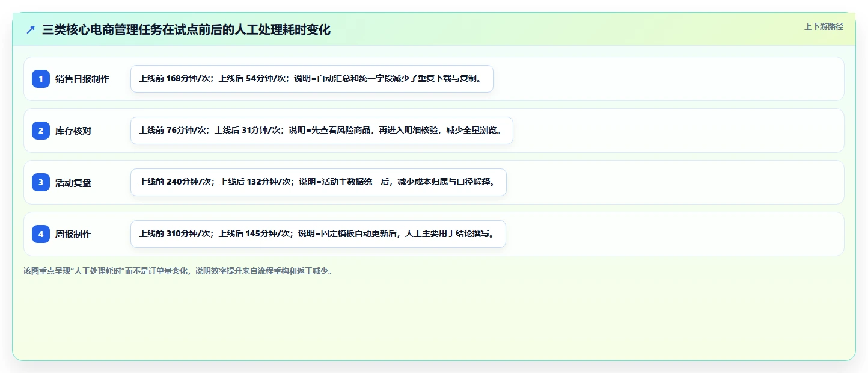Click the 活动复盘 row label
Viewport: 868px width, 373px height.
(x=73, y=182)
